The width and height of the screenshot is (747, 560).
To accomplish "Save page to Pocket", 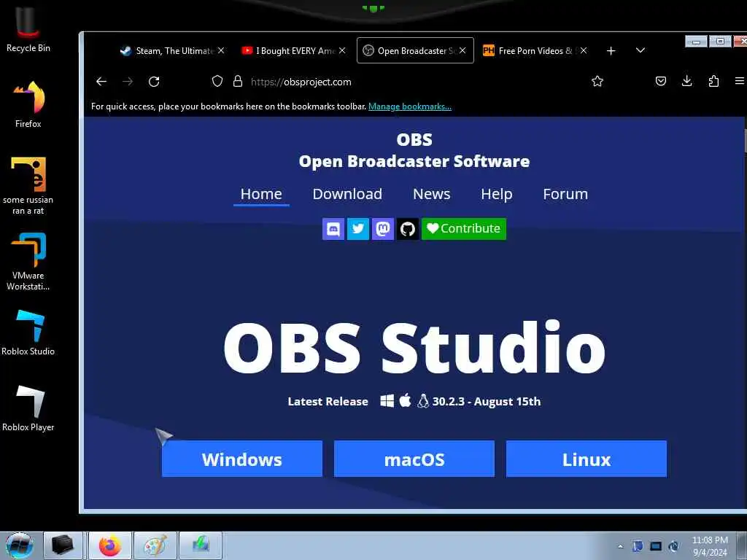I will click(x=661, y=82).
